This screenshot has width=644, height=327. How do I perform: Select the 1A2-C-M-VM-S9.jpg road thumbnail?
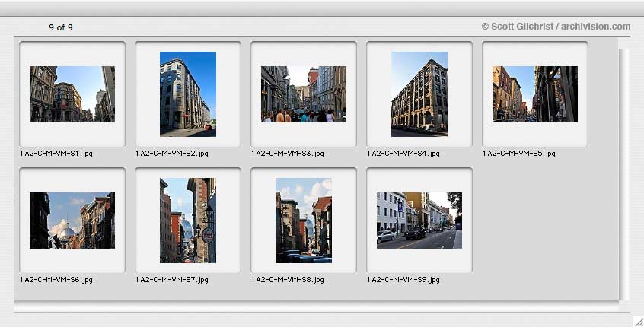[x=419, y=221]
